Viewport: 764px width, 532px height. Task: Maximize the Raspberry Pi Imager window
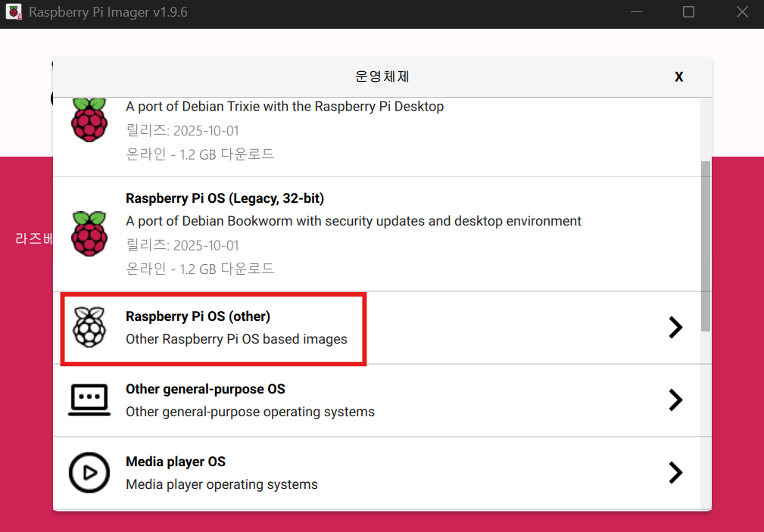tap(688, 11)
